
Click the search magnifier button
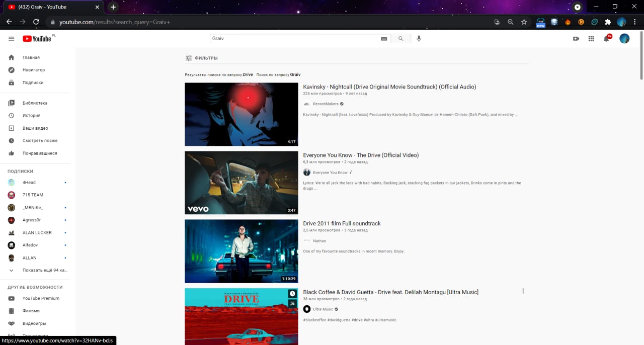[401, 39]
